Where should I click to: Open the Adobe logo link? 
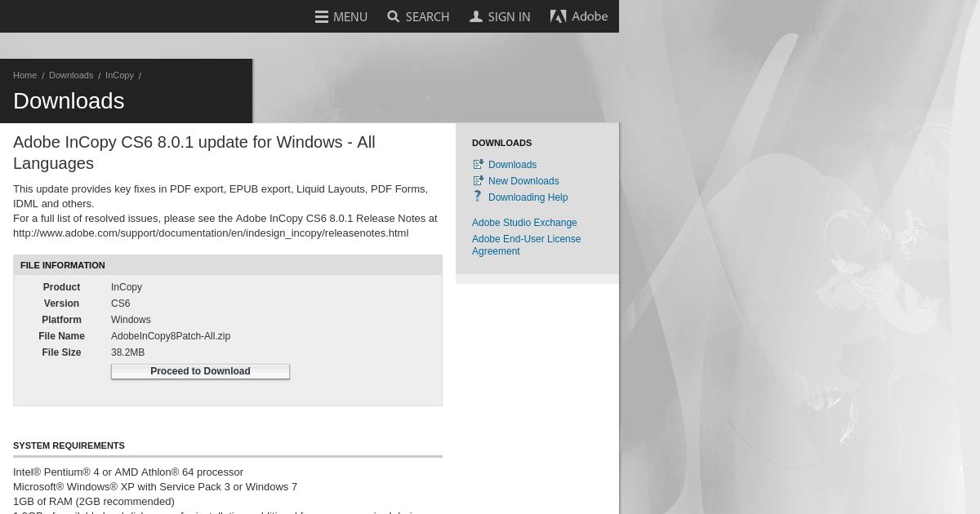pos(579,16)
